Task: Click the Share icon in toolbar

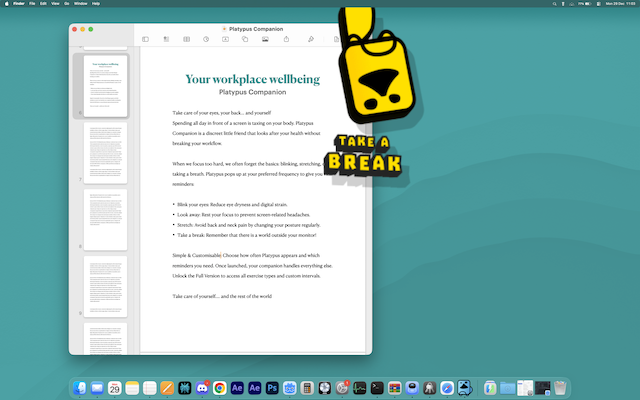Action: pos(287,39)
